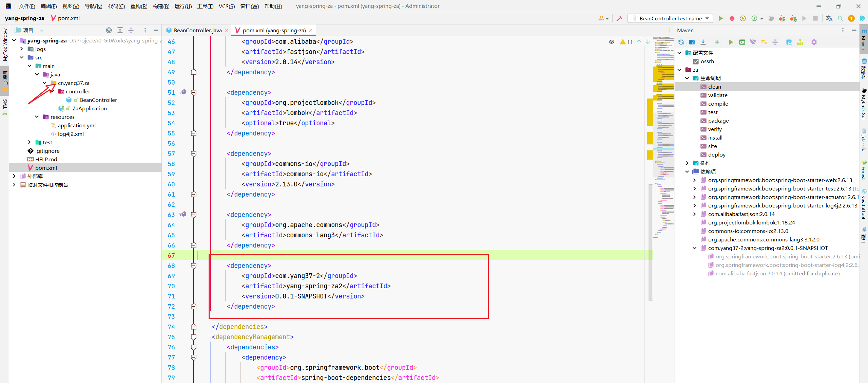Select ZaApplication in project tree

click(x=90, y=108)
